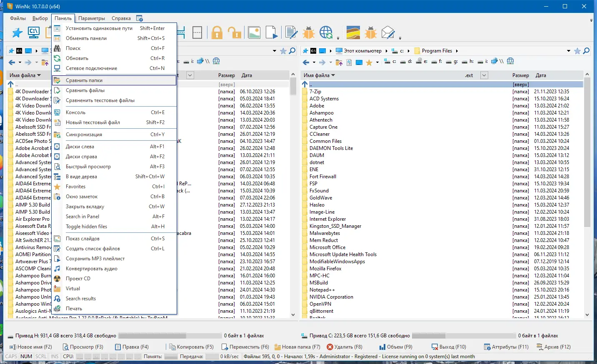Open the C:\ console toolbar icon
The height and width of the screenshot is (364, 597).
click(33, 32)
